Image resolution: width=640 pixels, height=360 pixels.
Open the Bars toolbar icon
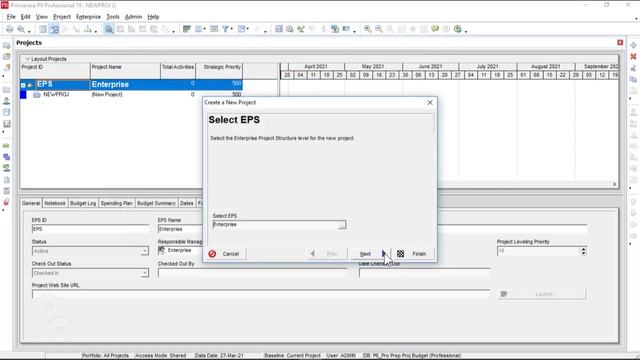187,29
